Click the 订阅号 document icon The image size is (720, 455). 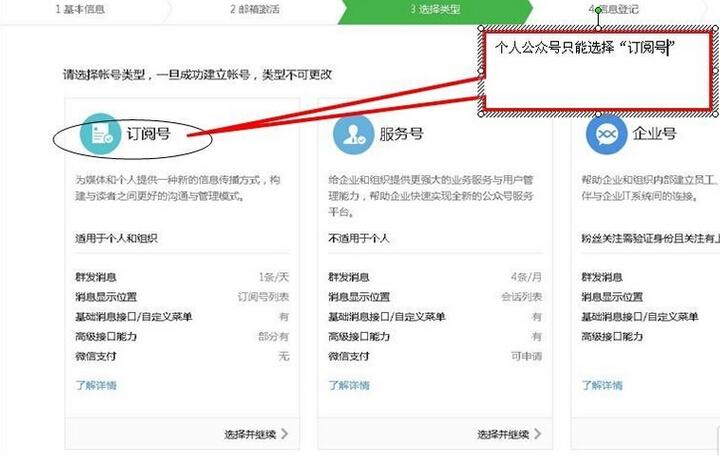[x=101, y=134]
